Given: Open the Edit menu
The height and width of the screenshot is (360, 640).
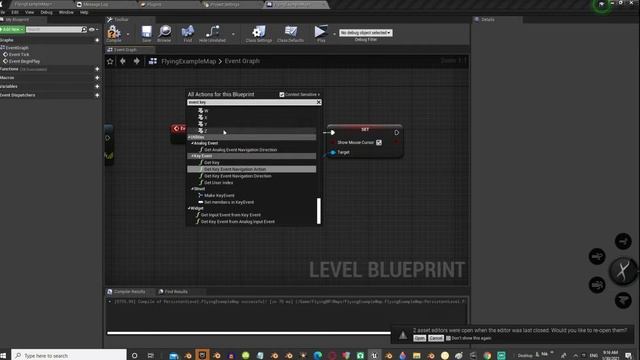Looking at the screenshot, I should tap(15, 12).
